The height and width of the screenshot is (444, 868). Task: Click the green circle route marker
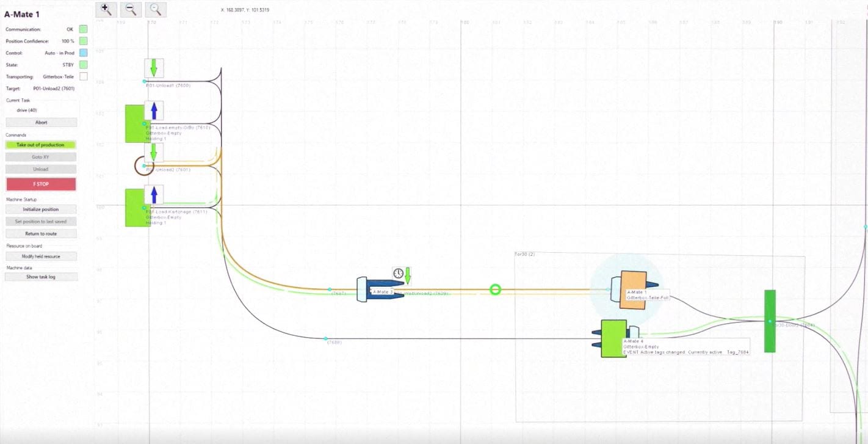pos(495,289)
